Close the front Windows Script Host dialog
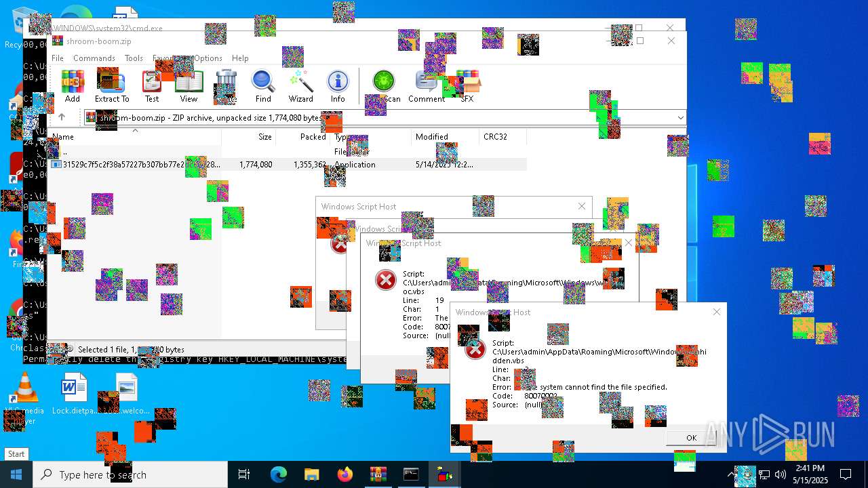868x488 pixels. click(716, 312)
